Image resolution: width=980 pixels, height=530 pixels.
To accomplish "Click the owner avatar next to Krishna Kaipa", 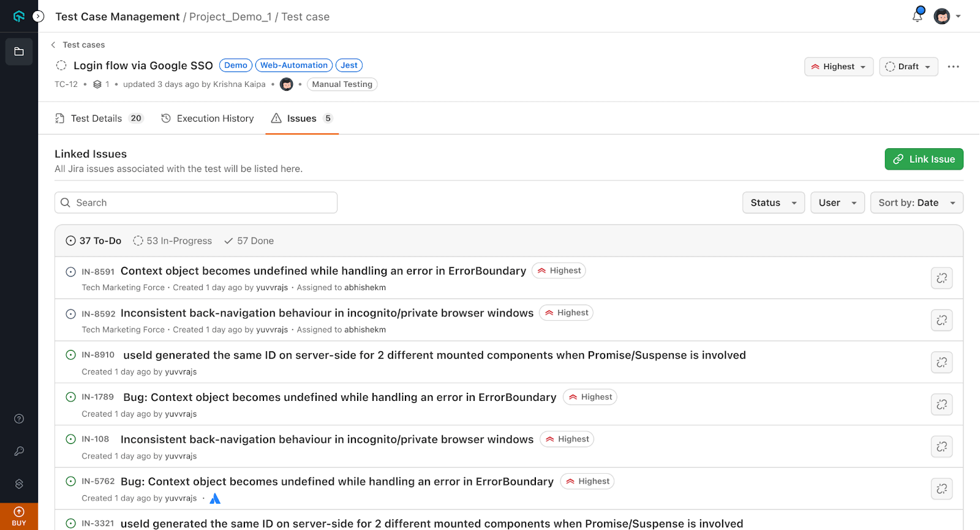I will point(287,84).
